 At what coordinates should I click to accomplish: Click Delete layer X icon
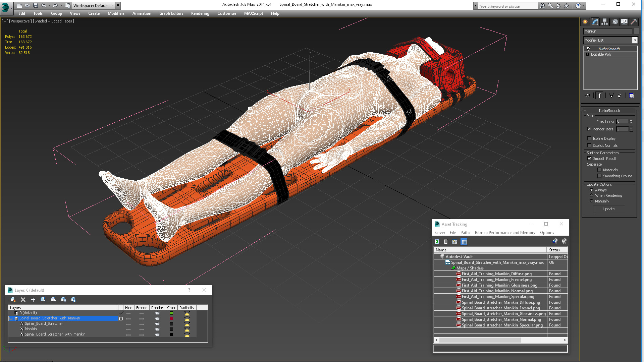(23, 300)
